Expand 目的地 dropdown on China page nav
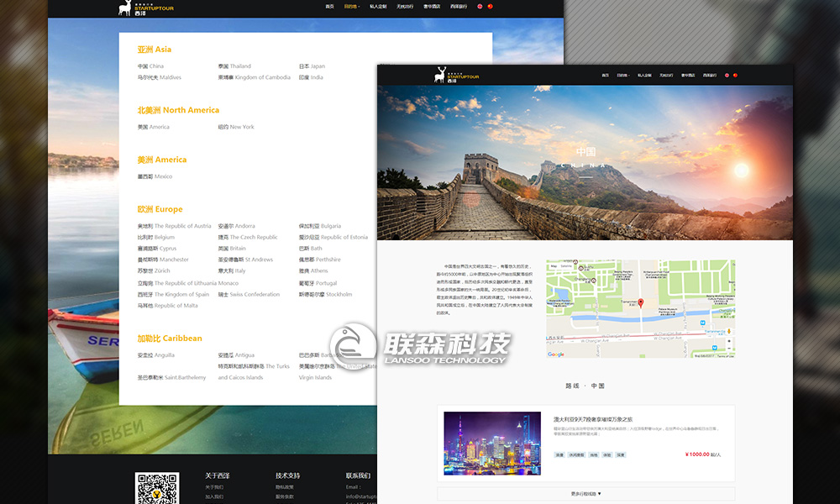The width and height of the screenshot is (840, 504). tap(622, 76)
